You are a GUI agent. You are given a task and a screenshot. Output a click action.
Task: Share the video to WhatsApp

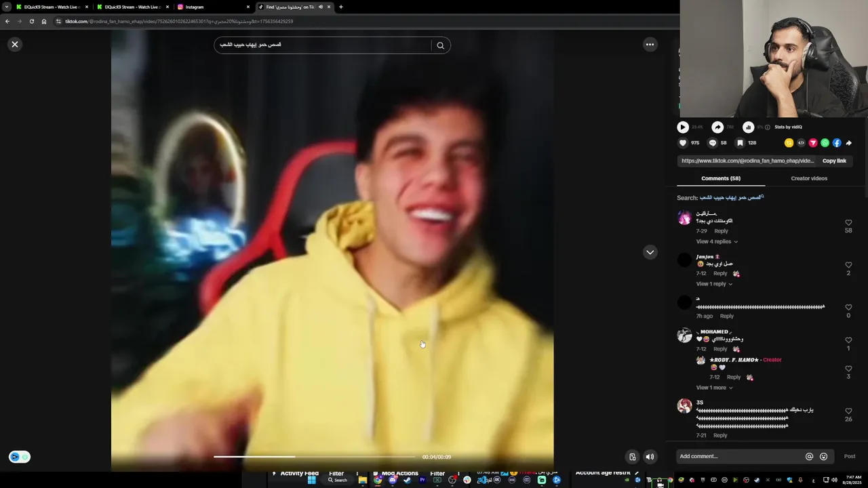(825, 143)
